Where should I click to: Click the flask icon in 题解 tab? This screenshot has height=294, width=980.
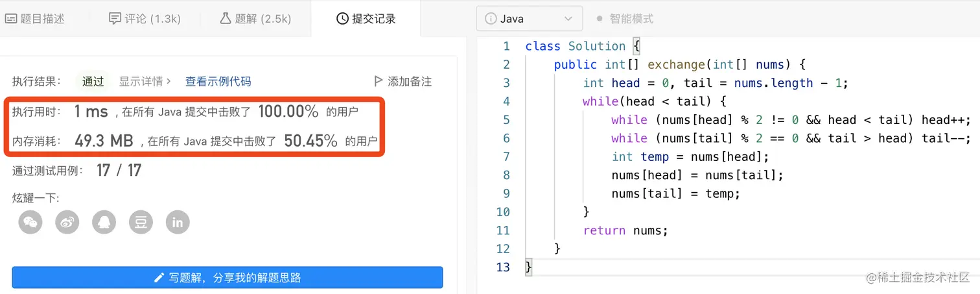pos(226,18)
